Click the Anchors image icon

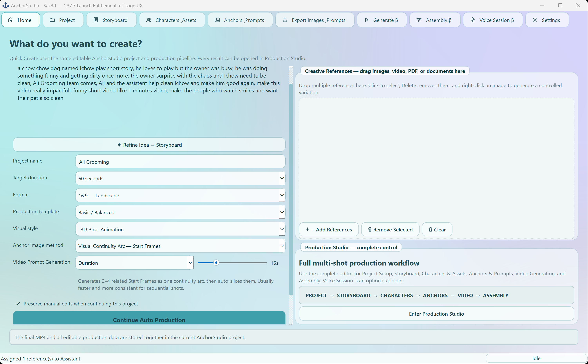click(x=217, y=20)
